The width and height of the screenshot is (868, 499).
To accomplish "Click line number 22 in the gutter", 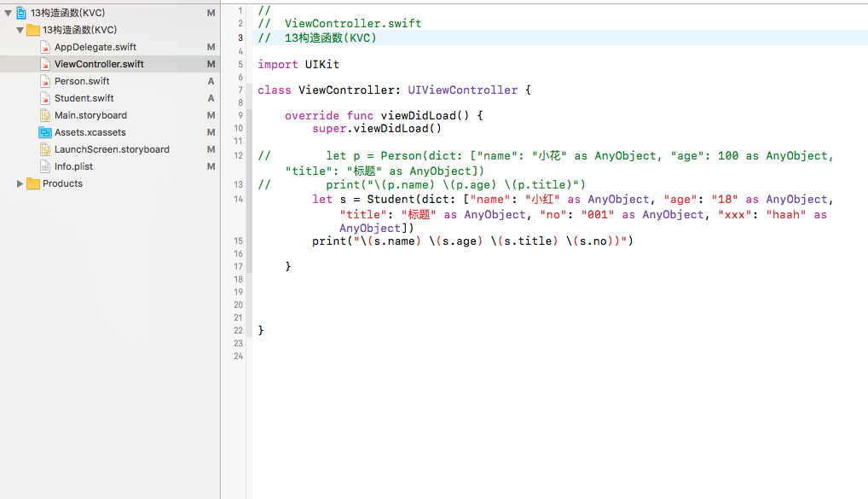I will click(238, 331).
